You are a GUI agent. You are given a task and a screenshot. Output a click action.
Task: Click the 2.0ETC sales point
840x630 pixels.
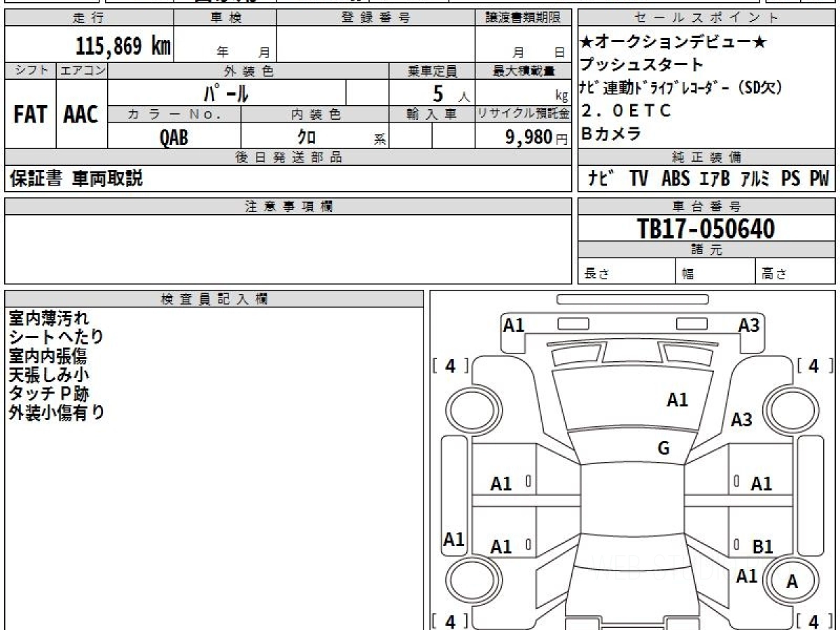tap(626, 111)
